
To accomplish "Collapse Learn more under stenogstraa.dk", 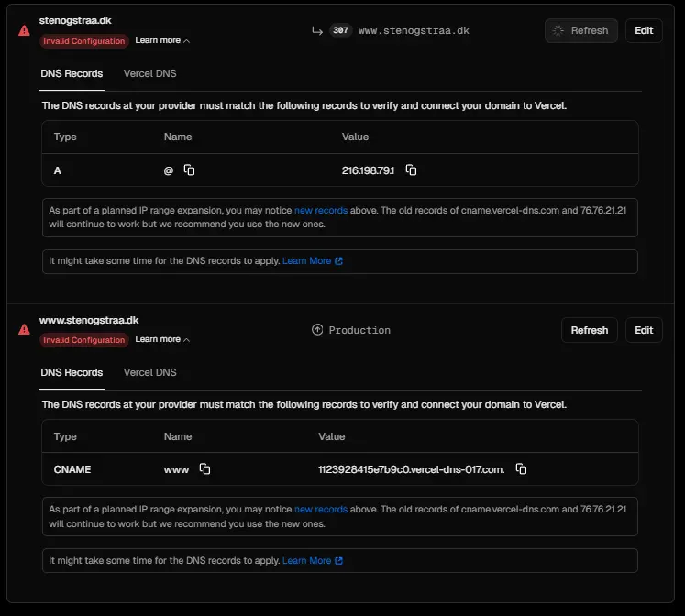I will (x=162, y=40).
